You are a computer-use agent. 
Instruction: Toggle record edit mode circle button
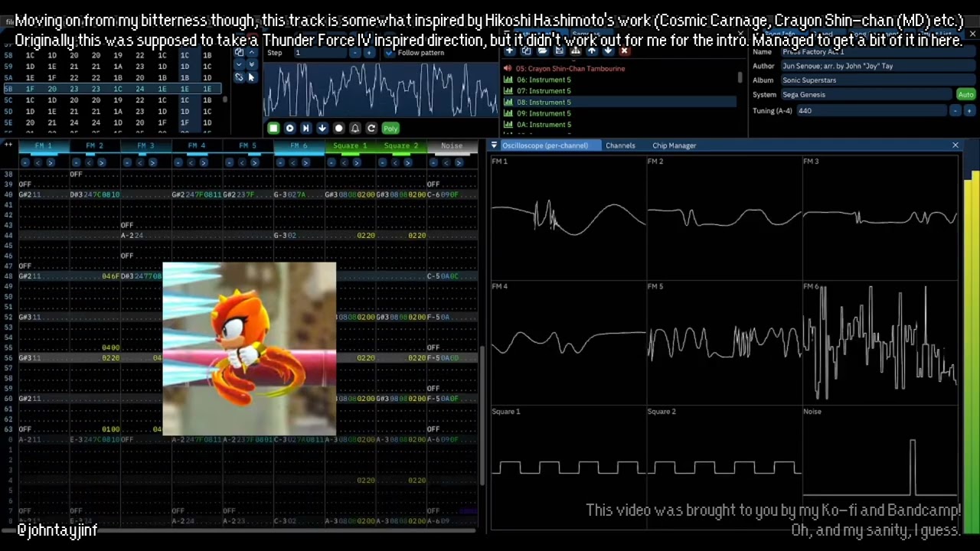point(338,129)
